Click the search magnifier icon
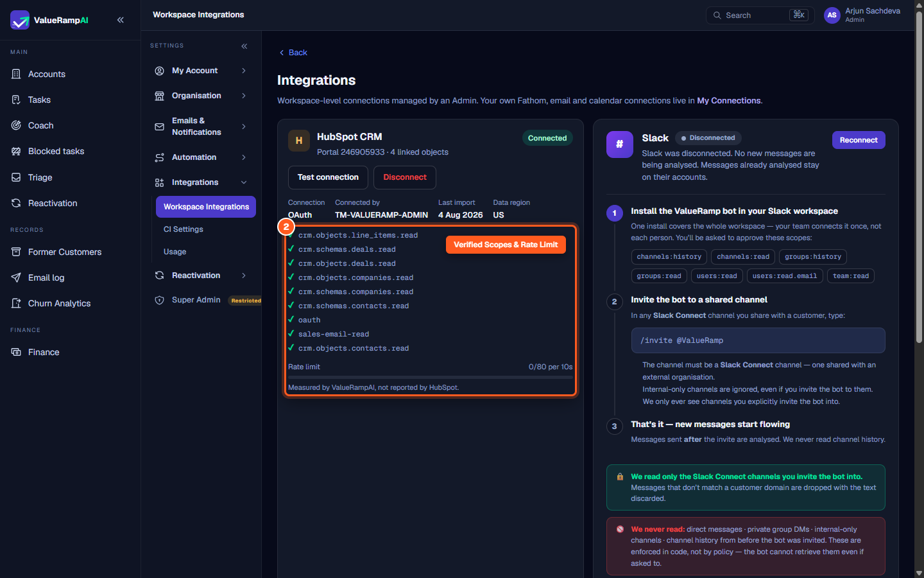 [x=717, y=15]
